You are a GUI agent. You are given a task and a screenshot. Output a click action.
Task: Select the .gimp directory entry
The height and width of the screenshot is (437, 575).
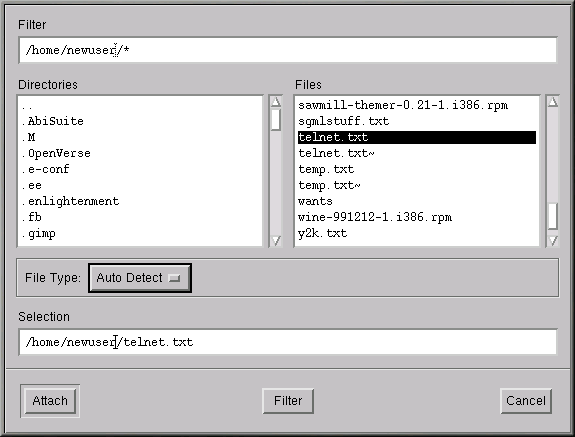pyautogui.click(x=39, y=234)
